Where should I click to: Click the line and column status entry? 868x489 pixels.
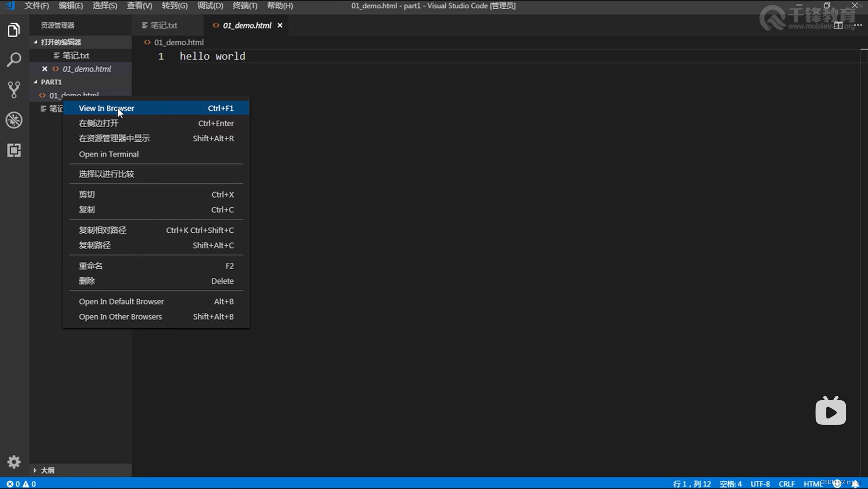(x=692, y=484)
